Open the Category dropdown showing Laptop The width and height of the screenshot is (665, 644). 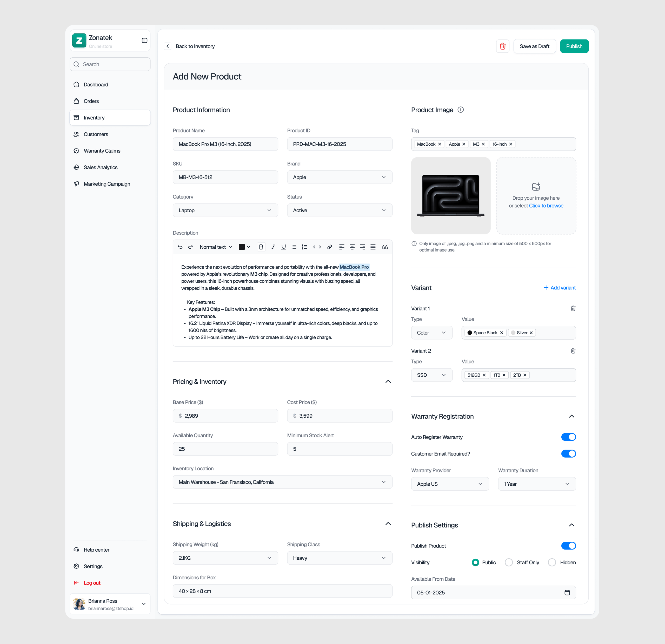tap(225, 211)
